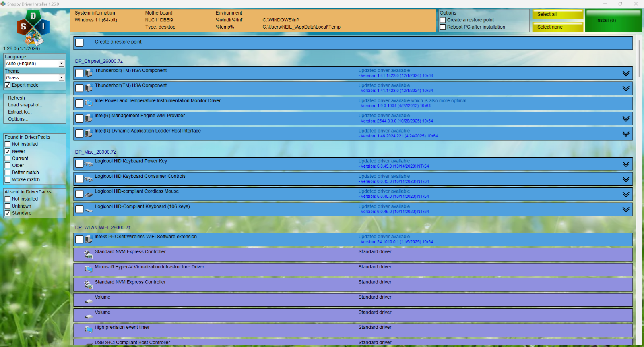
Task: Click icon of Intel PROSet/Wireless WiFi Software extension
Action: (89, 239)
